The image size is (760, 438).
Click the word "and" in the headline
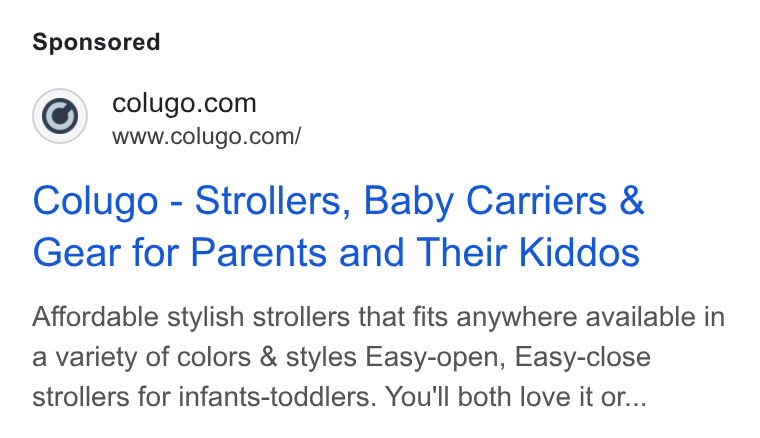tap(371, 252)
